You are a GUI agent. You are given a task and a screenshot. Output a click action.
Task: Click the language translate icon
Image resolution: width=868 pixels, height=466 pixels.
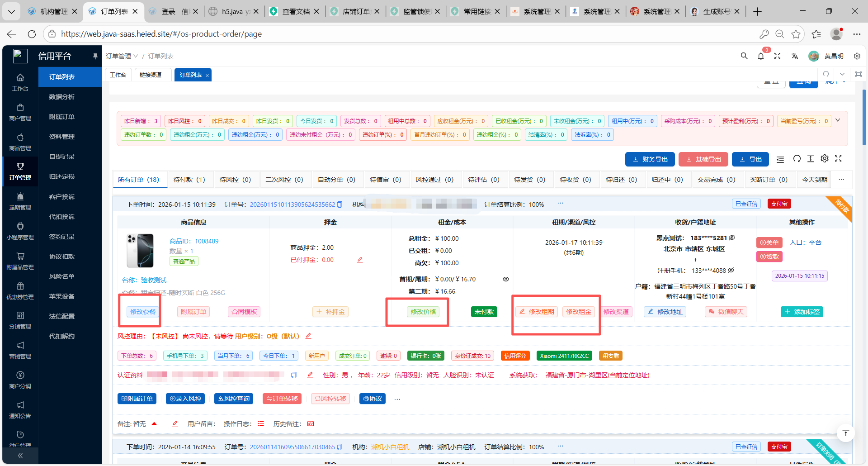(794, 56)
